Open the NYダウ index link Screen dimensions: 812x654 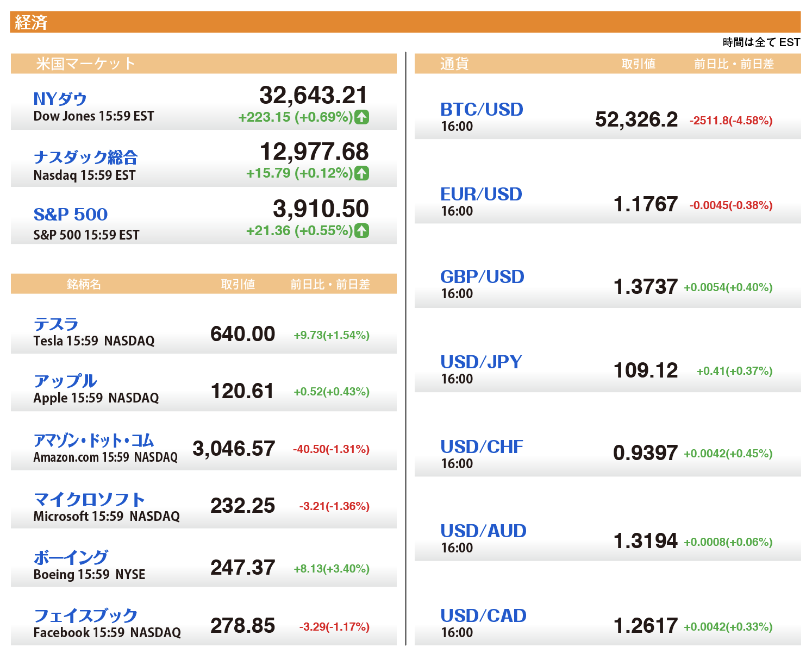coord(60,99)
